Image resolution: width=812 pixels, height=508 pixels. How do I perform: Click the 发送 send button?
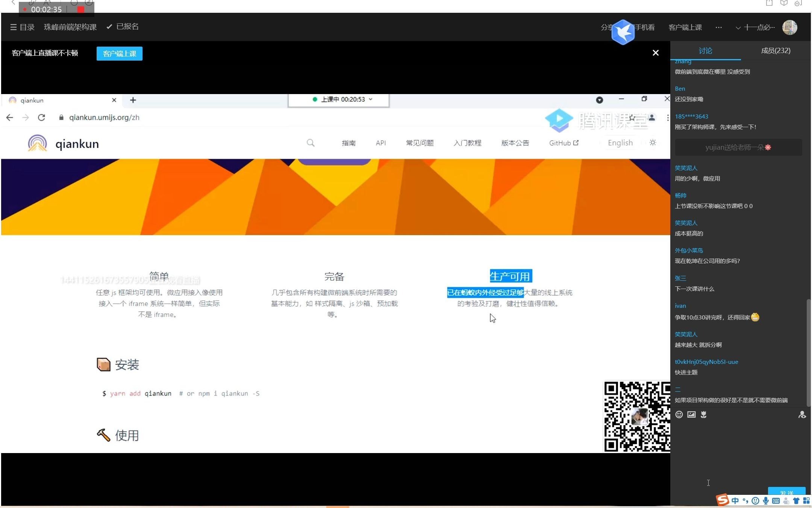click(786, 491)
